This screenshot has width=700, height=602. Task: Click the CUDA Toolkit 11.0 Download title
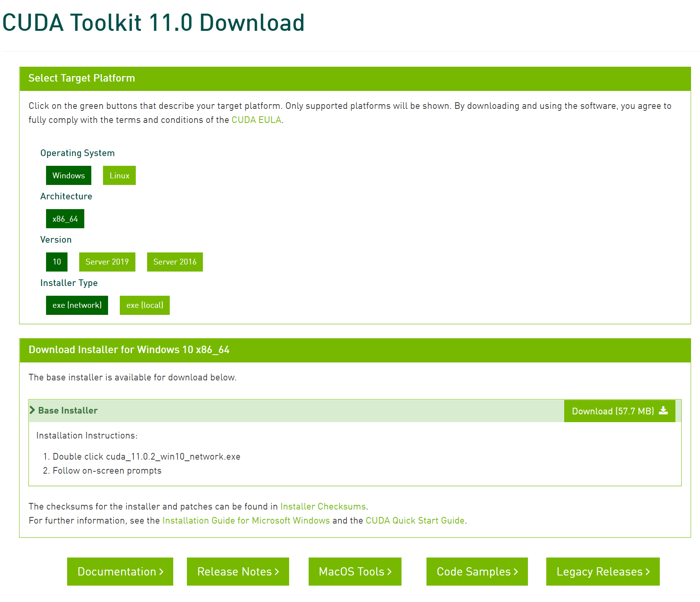click(153, 23)
